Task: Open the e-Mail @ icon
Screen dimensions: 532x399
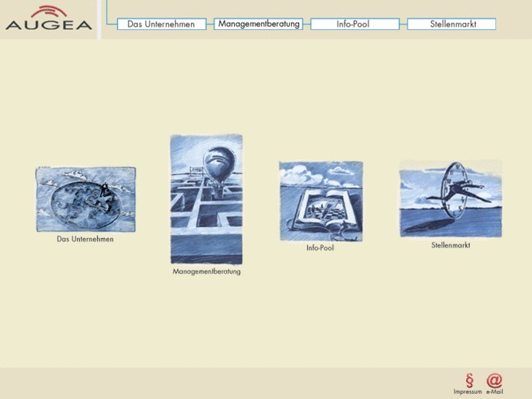Action: (495, 380)
